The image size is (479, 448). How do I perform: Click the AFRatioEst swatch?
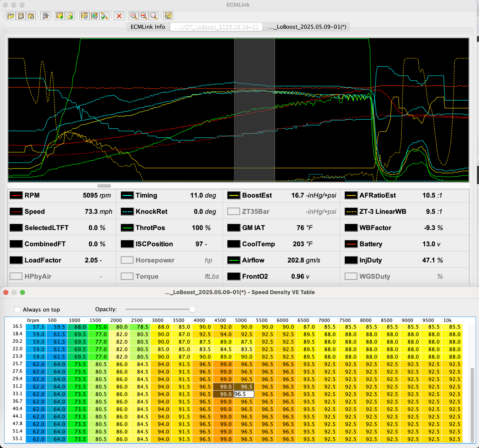coord(351,195)
